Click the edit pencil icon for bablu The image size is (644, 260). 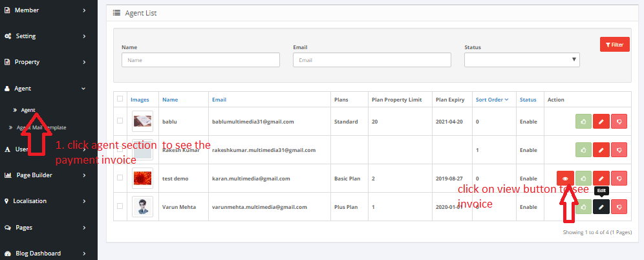click(x=601, y=122)
